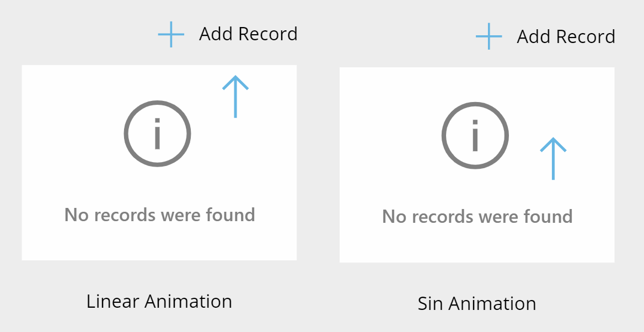Click the Linear Animation caption

[x=159, y=301]
